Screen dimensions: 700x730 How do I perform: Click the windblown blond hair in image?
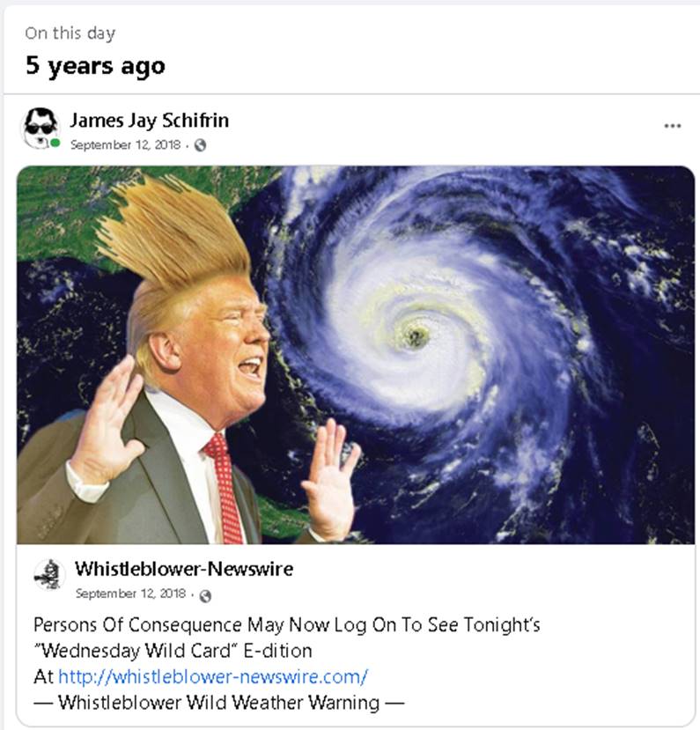coord(174,232)
